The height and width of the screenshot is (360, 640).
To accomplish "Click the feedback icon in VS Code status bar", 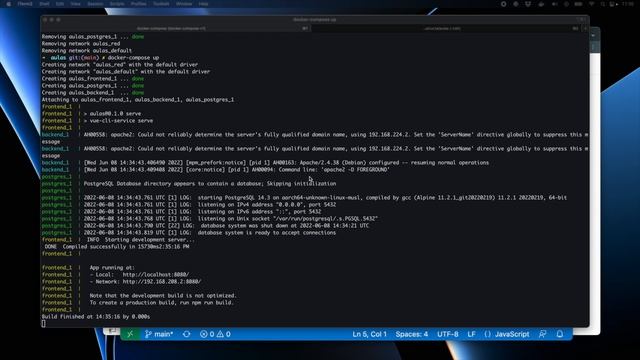I will click(x=542, y=334).
